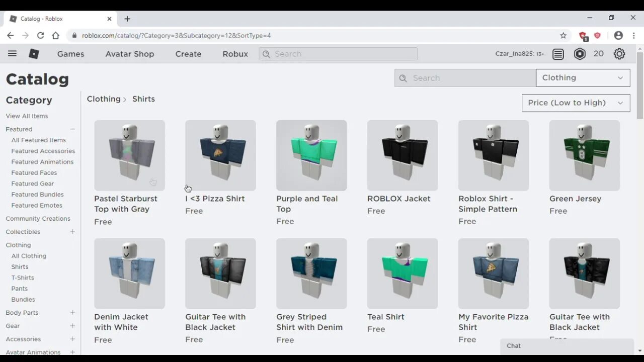Open the Robux nav item
This screenshot has width=644, height=362.
coord(235,54)
